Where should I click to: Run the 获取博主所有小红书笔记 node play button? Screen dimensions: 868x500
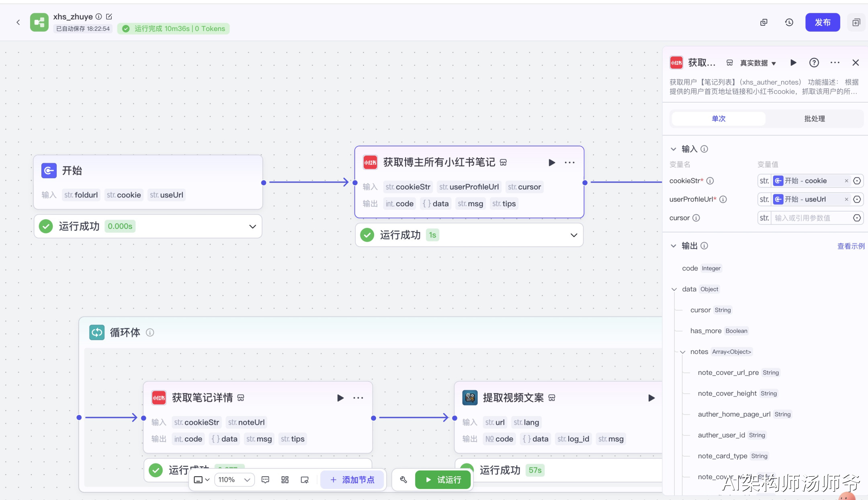[552, 163]
